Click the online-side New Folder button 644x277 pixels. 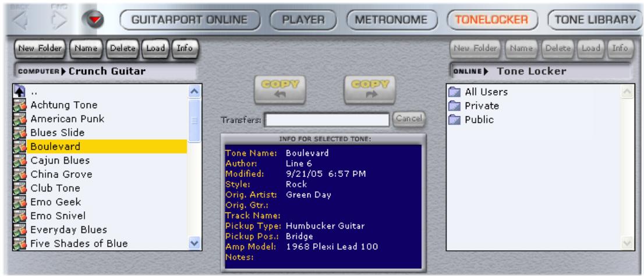click(476, 48)
